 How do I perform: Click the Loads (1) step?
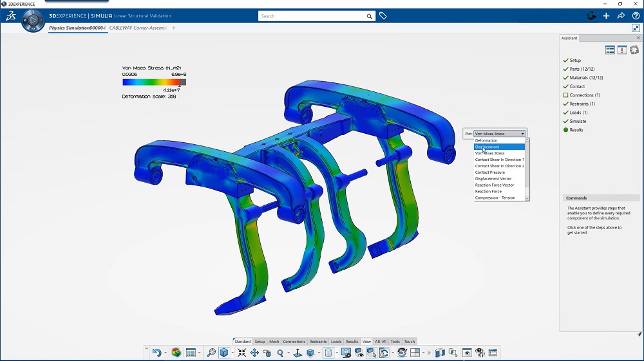coord(578,113)
